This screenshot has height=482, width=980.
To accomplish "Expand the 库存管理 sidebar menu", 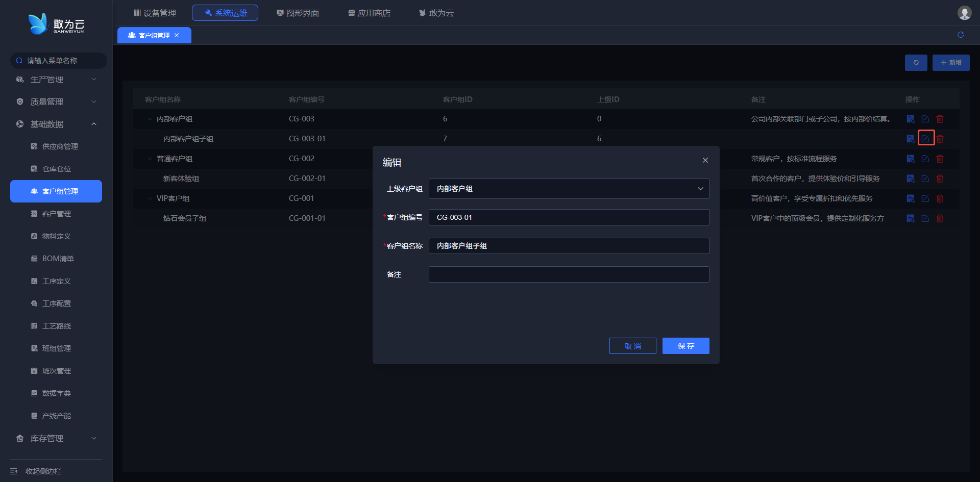I will (56, 438).
